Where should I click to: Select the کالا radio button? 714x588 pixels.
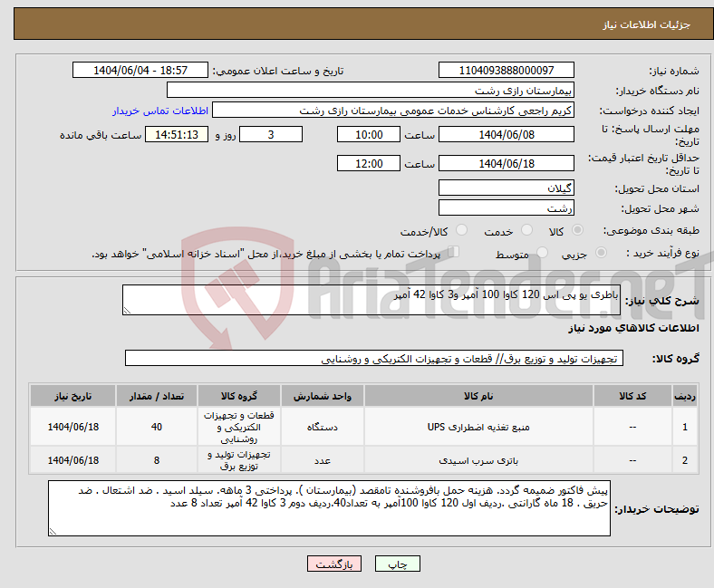click(x=577, y=230)
